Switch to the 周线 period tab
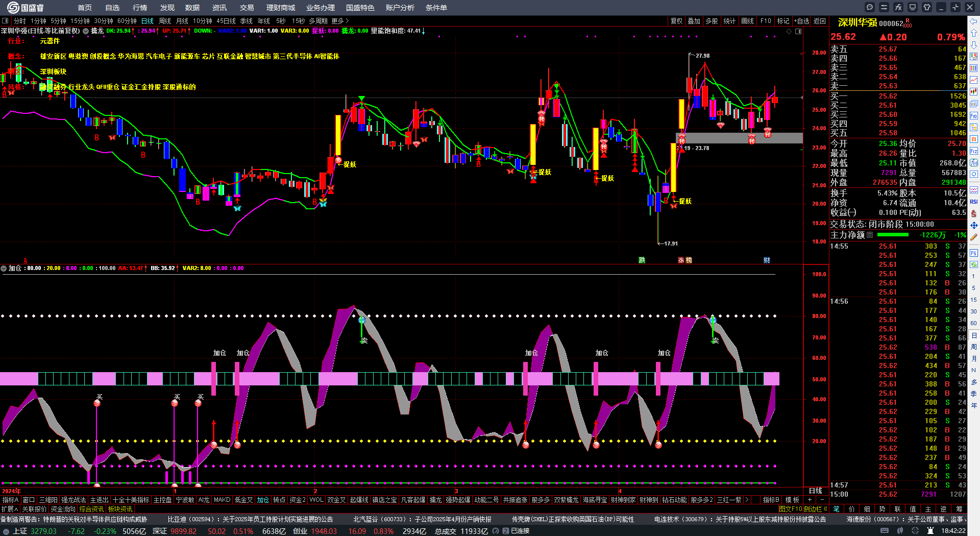 [x=165, y=21]
